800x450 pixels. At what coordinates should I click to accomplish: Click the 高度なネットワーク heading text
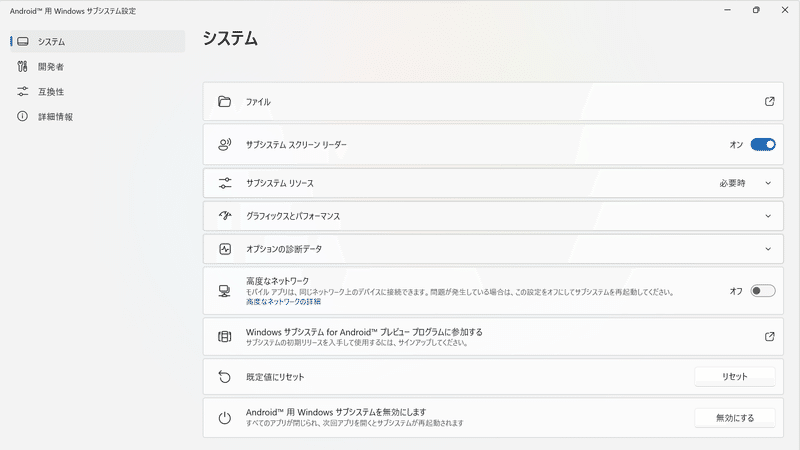coord(278,281)
